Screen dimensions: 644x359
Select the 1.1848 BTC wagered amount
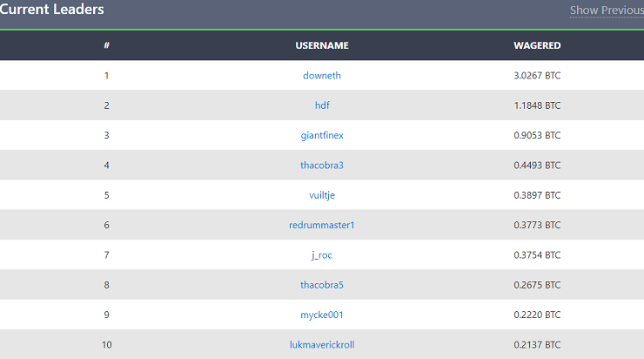tap(537, 105)
